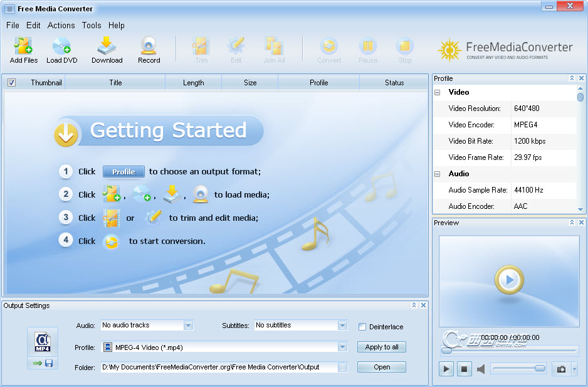Open the Profile format dropdown

pos(342,347)
